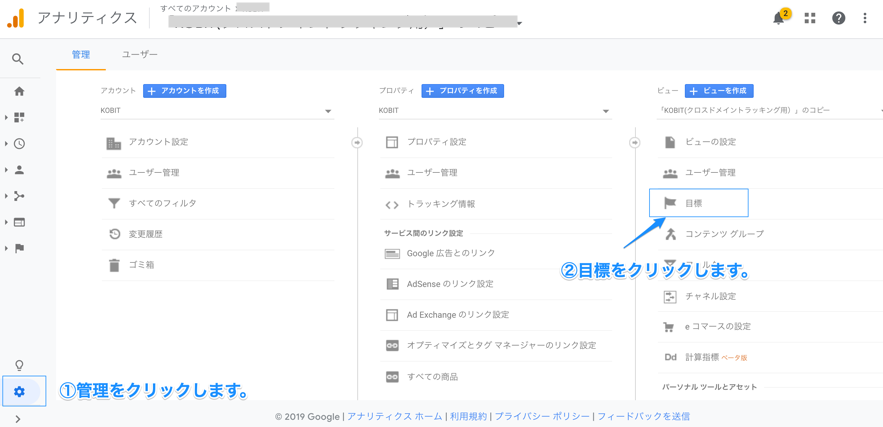This screenshot has height=427, width=883.
Task: Open the Google apps grid
Action: (x=810, y=18)
